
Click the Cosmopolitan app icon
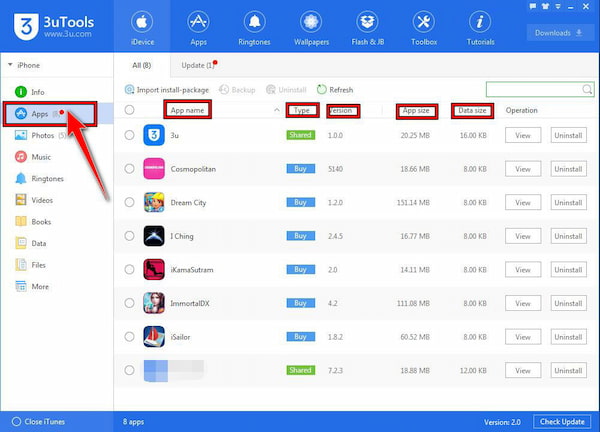coord(154,169)
